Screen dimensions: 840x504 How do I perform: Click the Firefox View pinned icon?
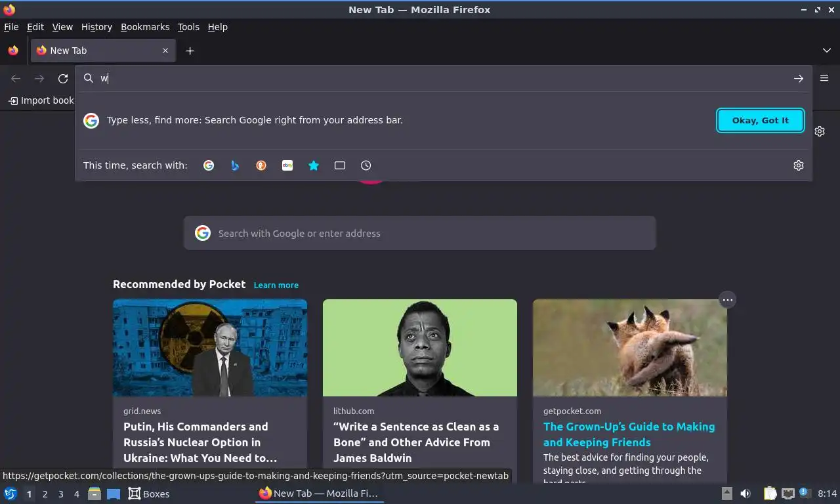[13, 51]
